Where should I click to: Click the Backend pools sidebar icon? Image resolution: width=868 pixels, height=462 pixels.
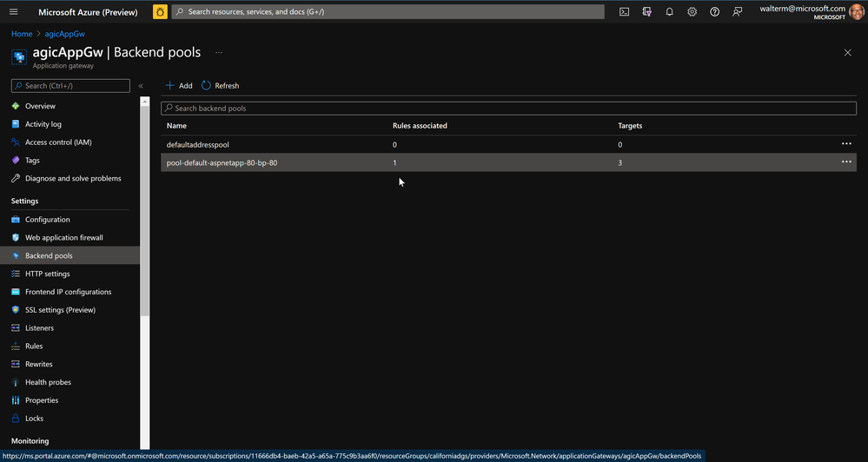(x=16, y=255)
